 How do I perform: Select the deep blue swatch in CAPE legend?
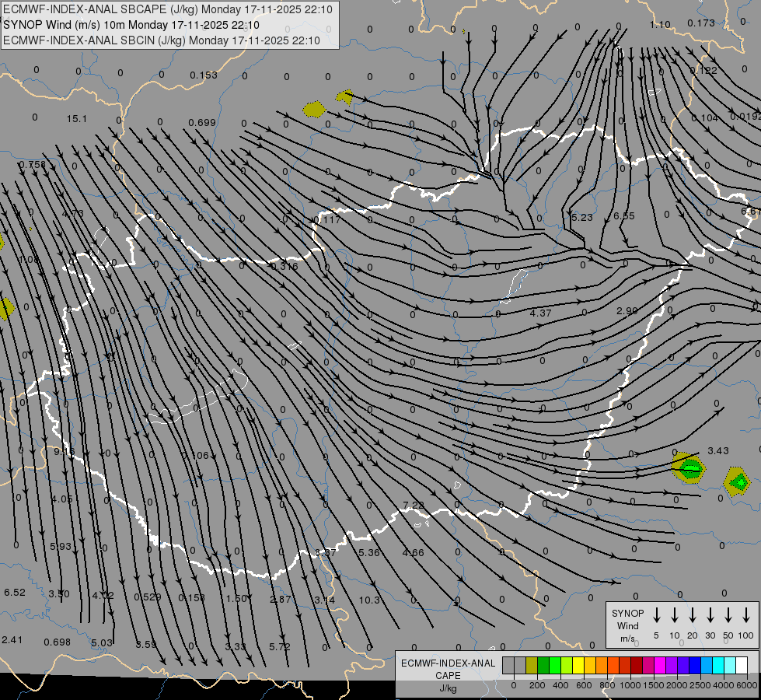(694, 666)
